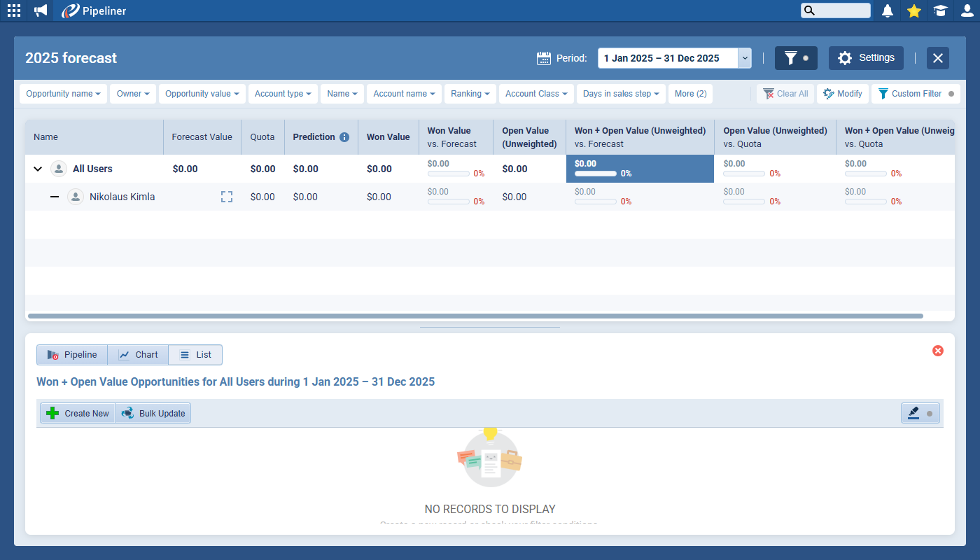
Task: Toggle the forecast filter funnel button
Action: pyautogui.click(x=795, y=58)
